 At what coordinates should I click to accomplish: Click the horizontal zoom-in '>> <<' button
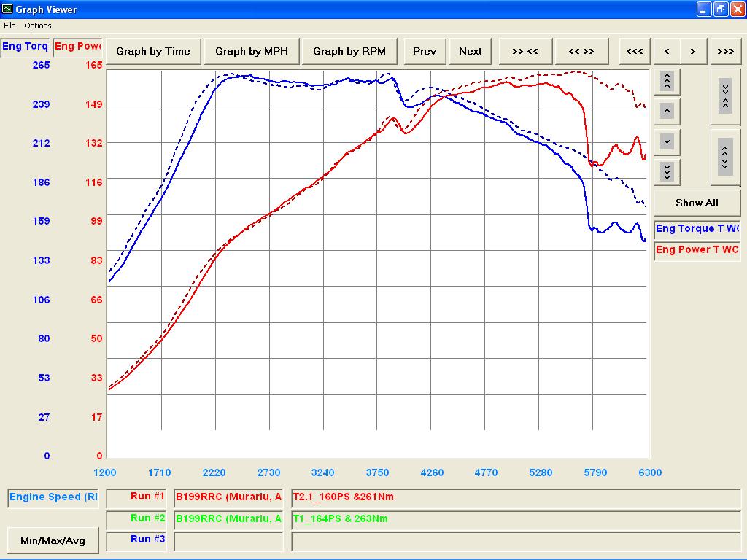(x=525, y=51)
